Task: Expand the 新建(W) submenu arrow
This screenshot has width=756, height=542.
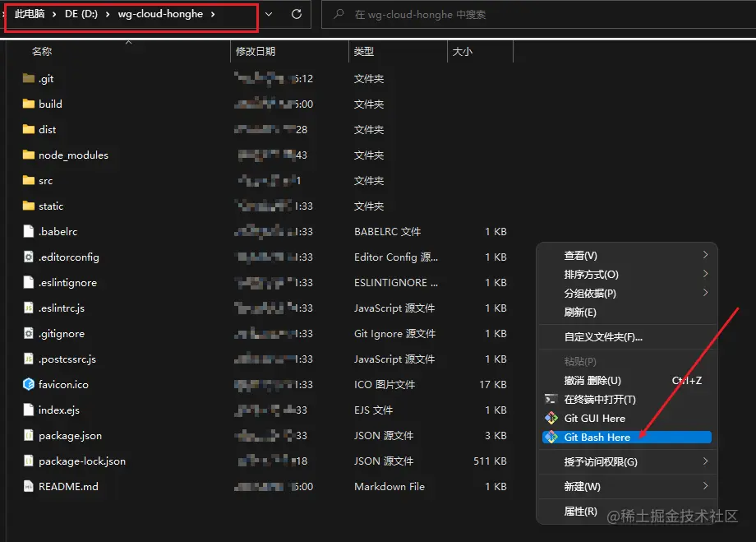Action: [x=705, y=485]
